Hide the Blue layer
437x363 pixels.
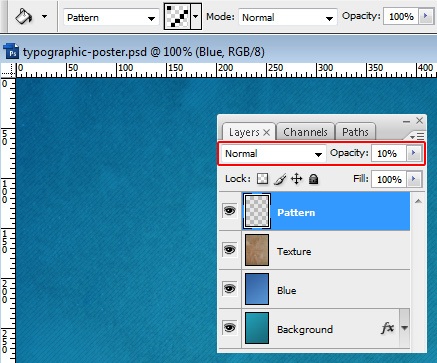(x=229, y=289)
